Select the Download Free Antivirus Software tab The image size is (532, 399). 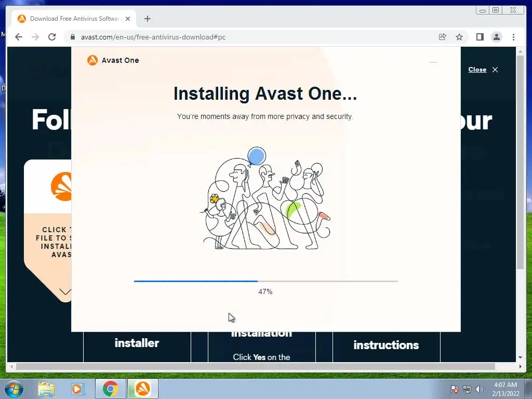coord(74,19)
